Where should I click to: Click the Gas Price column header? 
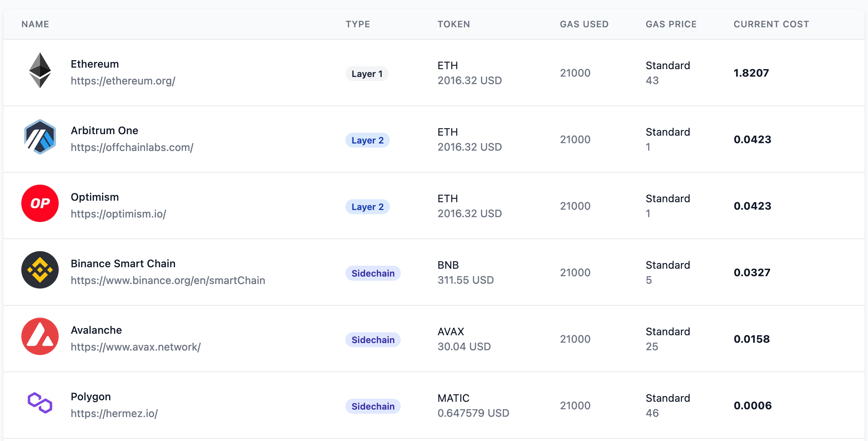click(x=671, y=24)
